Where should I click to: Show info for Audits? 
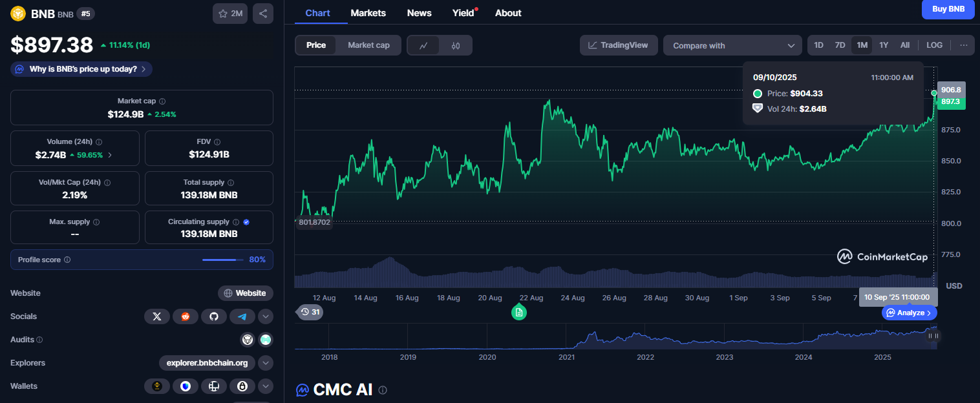39,340
